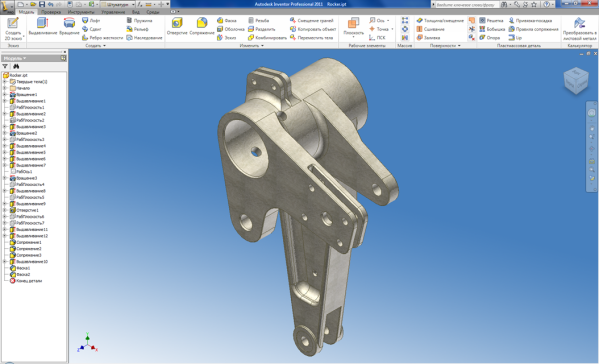The height and width of the screenshot is (364, 599).
Task: Select the Вращение (Revolve) tool
Action: coord(69,27)
